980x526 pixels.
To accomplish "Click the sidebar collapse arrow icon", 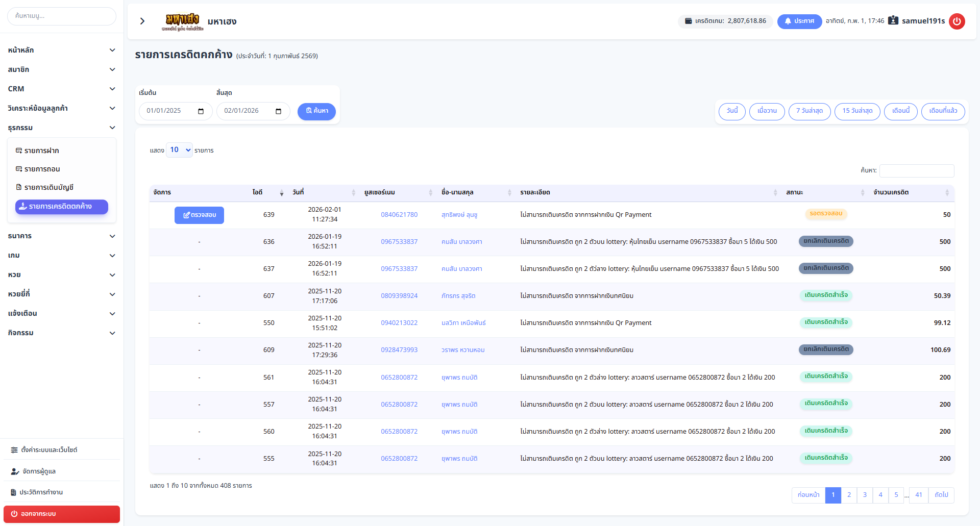I will coord(142,21).
